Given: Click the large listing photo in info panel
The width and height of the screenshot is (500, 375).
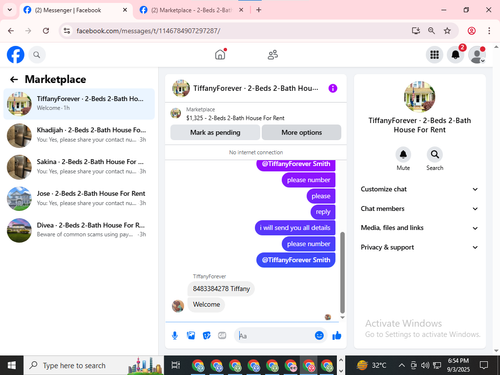Looking at the screenshot, I should pyautogui.click(x=419, y=97).
